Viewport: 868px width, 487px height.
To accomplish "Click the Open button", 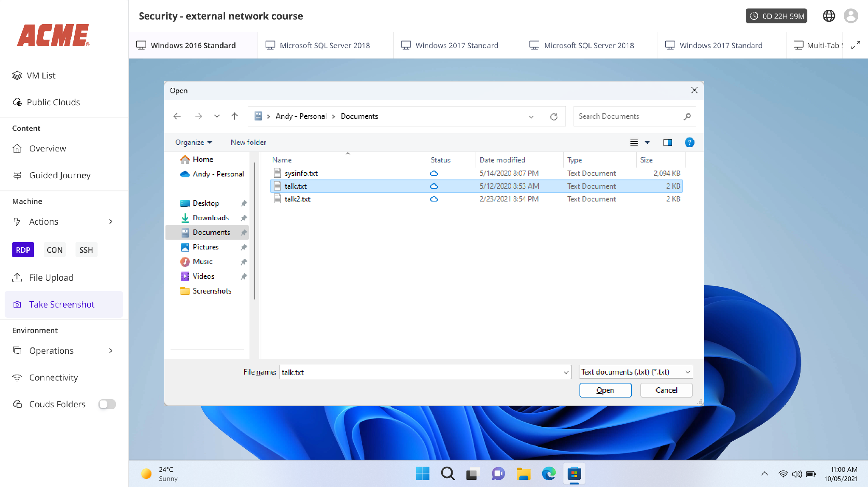I will click(605, 390).
